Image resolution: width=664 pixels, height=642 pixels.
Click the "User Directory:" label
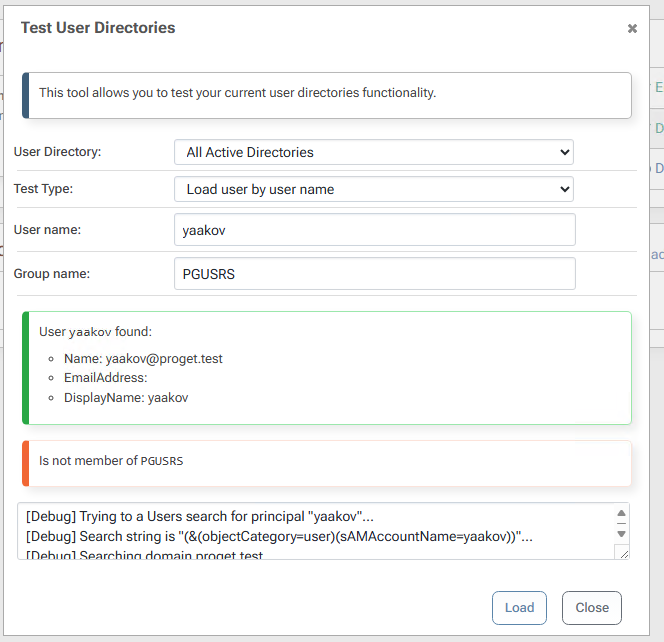pos(58,152)
